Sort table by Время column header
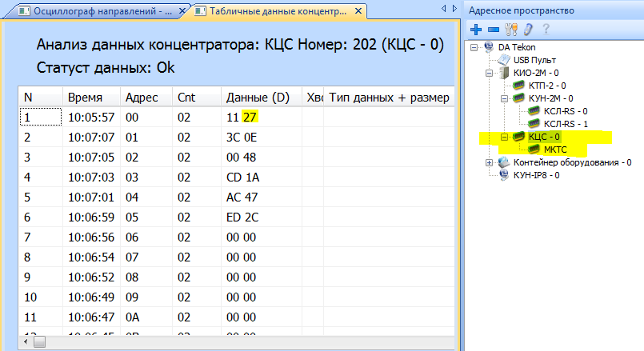 coord(85,98)
